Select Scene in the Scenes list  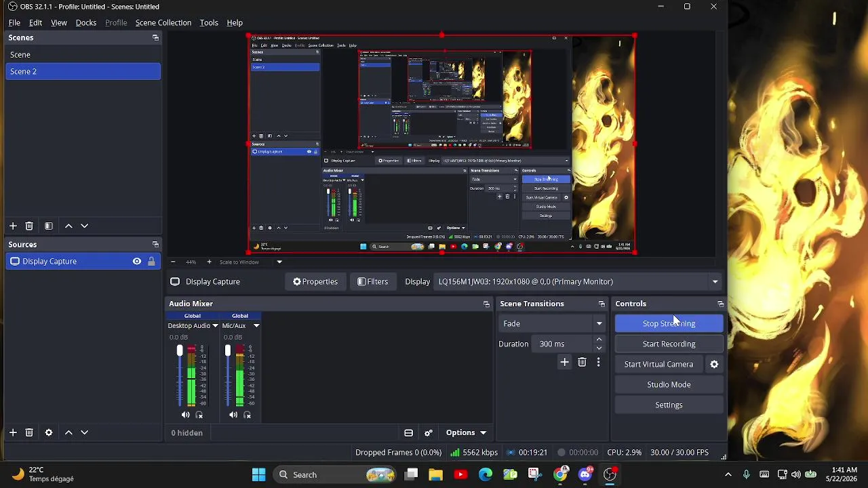(x=83, y=54)
